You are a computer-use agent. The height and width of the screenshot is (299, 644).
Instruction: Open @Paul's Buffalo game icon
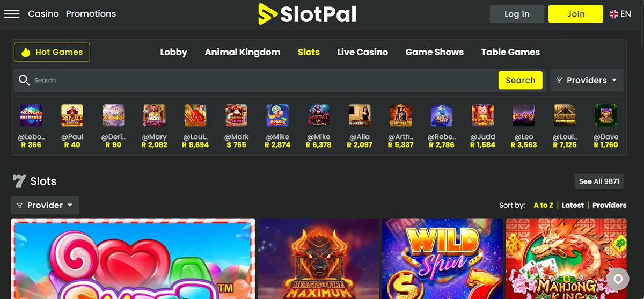tap(72, 115)
